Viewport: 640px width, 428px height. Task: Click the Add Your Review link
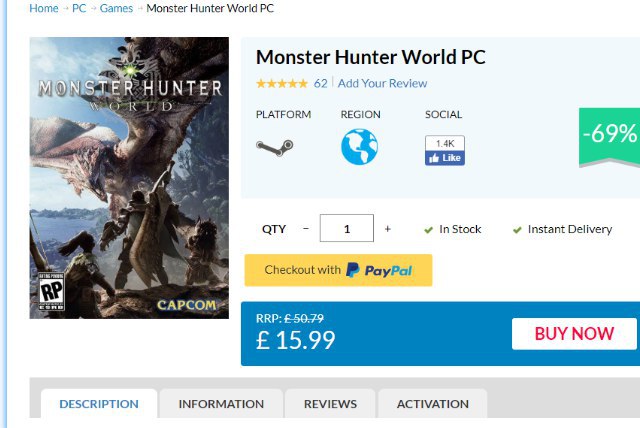pyautogui.click(x=382, y=83)
